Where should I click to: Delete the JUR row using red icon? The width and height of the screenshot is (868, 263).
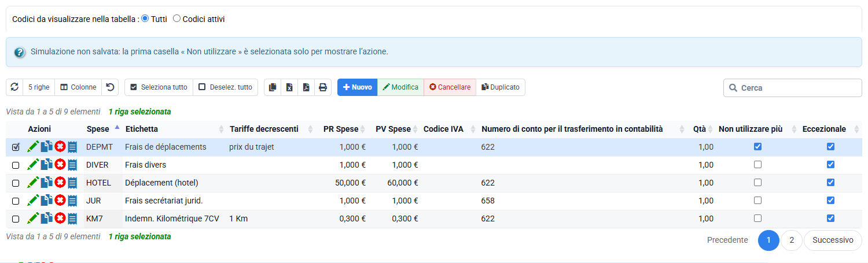[x=60, y=201]
